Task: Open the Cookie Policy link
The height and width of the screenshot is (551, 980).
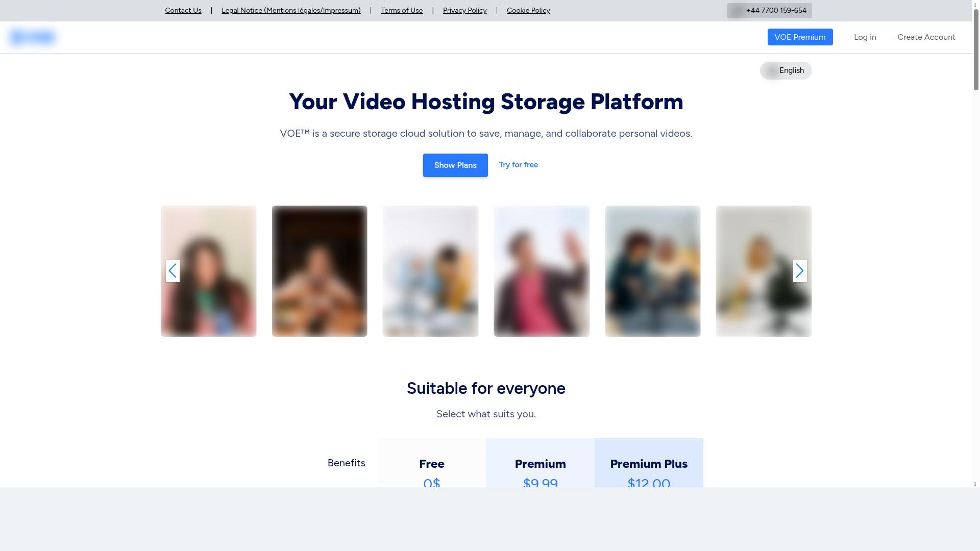Action: (528, 11)
